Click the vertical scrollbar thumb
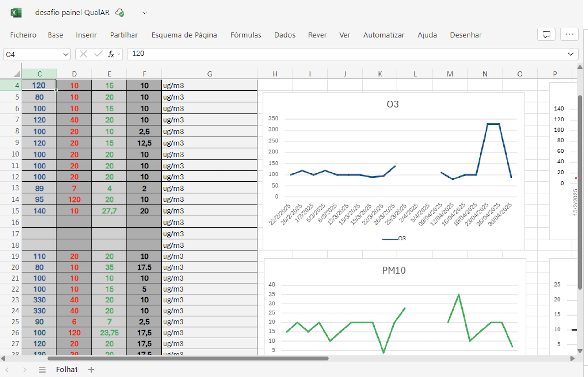The width and height of the screenshot is (588, 377). [580, 192]
